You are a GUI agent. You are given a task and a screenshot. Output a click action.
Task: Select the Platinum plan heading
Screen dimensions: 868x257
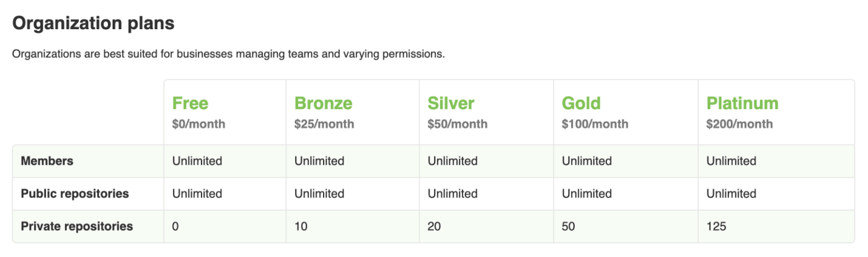pyautogui.click(x=742, y=103)
